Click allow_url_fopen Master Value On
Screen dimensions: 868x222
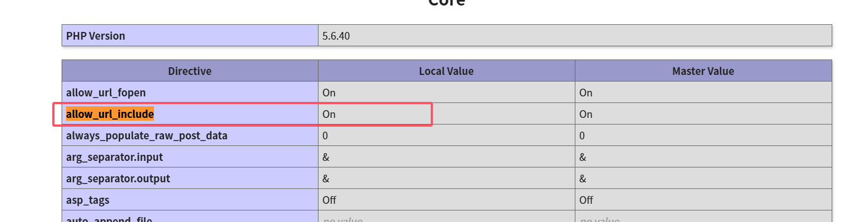586,93
